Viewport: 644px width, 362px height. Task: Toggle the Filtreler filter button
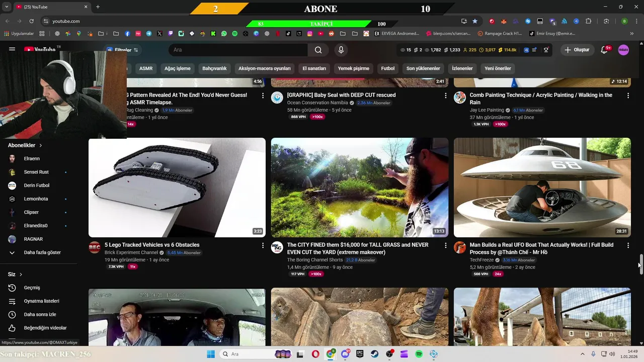tap(122, 50)
